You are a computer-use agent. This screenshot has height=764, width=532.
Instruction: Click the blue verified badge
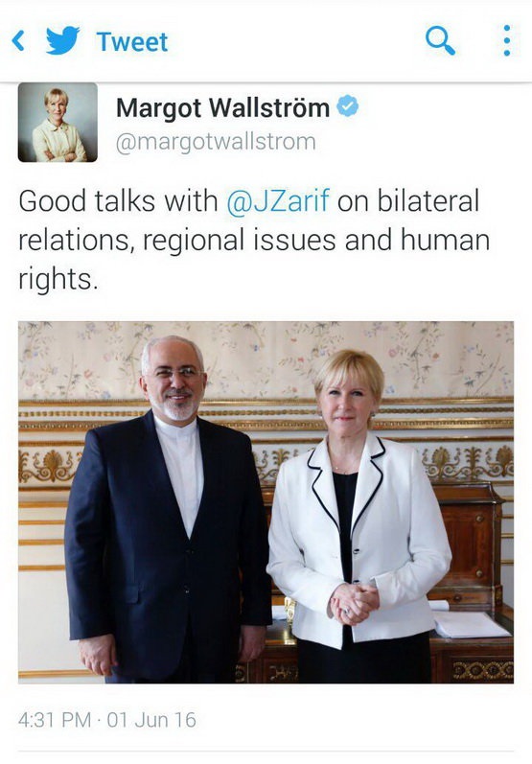click(x=348, y=106)
